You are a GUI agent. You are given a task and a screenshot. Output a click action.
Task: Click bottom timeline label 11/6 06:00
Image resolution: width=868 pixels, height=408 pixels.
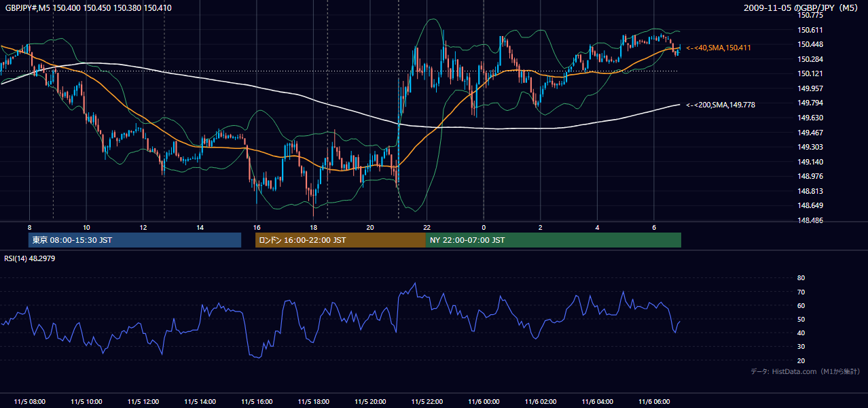(654, 402)
